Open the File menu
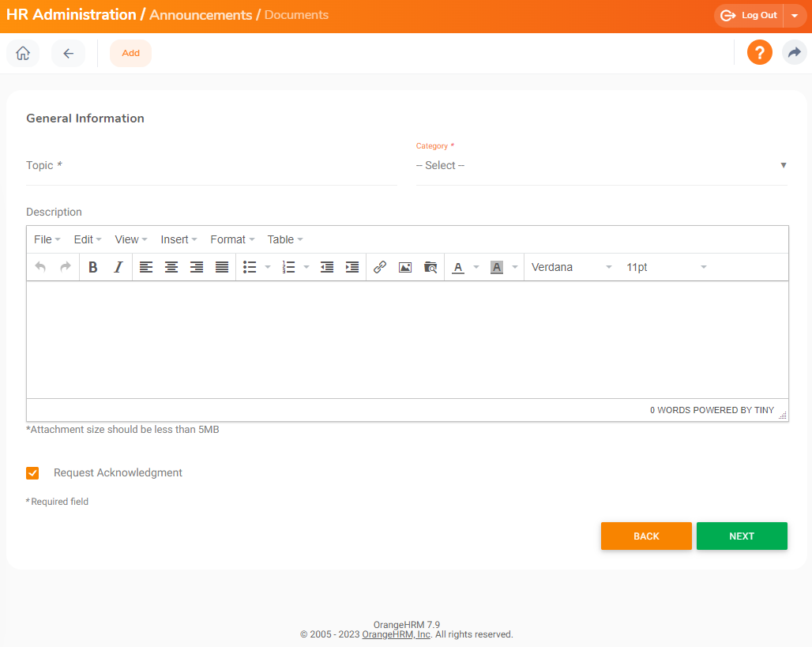 (x=47, y=239)
